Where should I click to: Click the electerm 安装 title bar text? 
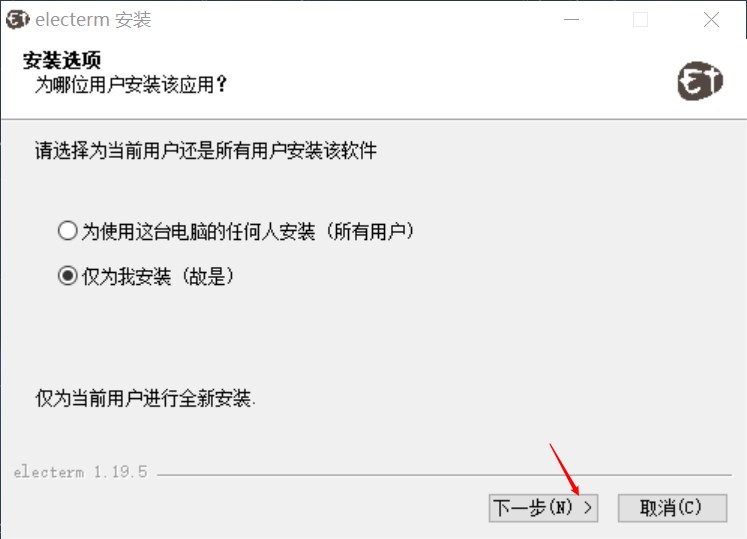93,20
